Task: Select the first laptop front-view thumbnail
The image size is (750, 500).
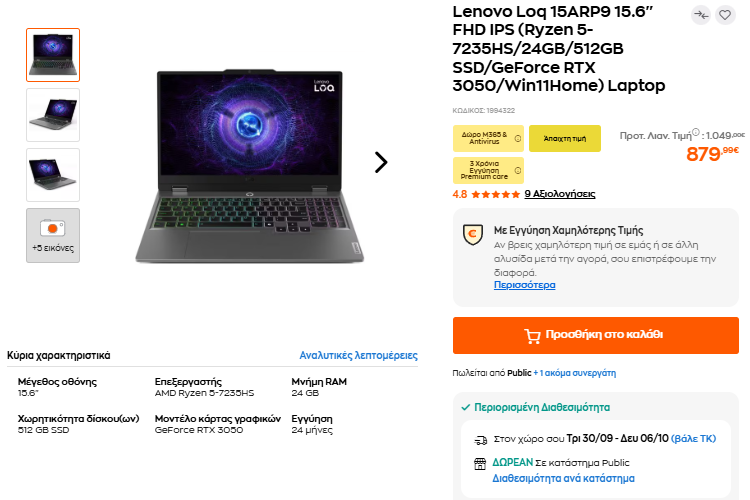Action: tap(53, 55)
